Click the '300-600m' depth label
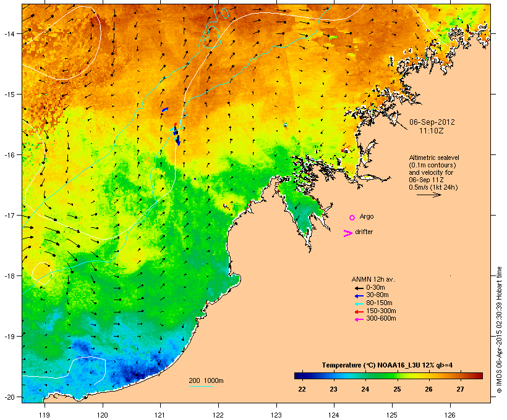507x420 pixels. coord(381,319)
